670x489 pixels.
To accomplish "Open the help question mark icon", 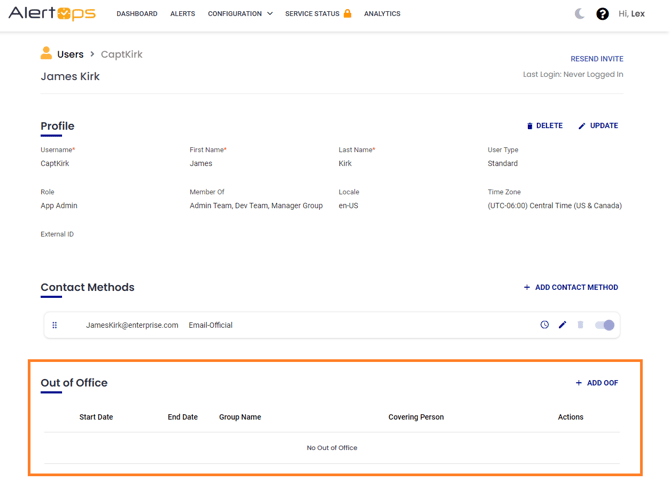I will pyautogui.click(x=602, y=14).
